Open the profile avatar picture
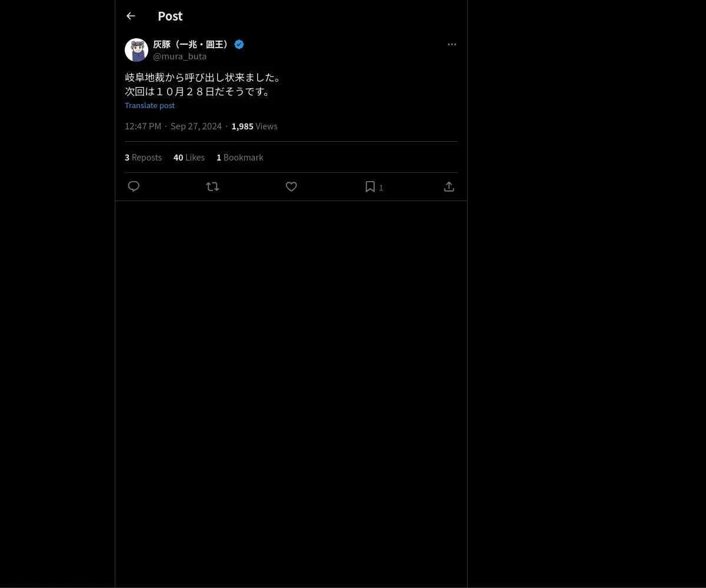Screen dimensions: 706x588 [136, 50]
